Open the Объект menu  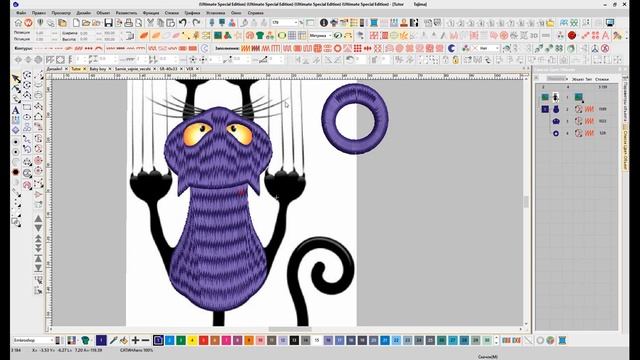(103, 13)
